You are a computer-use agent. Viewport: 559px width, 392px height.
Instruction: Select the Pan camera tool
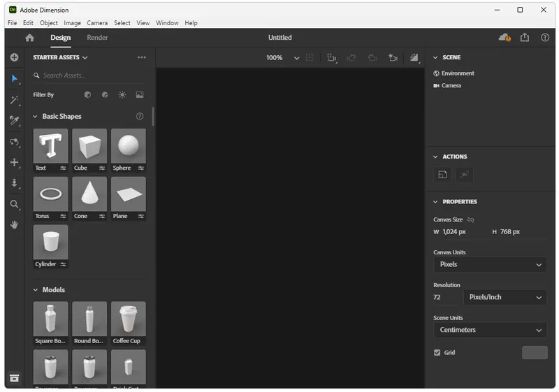(x=14, y=163)
